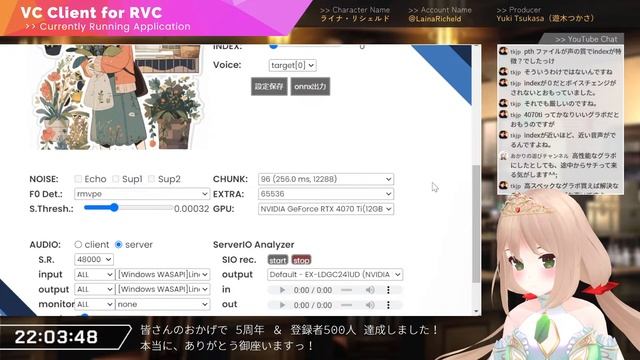Adjust the S.Thresh. slider handle

coord(114,208)
